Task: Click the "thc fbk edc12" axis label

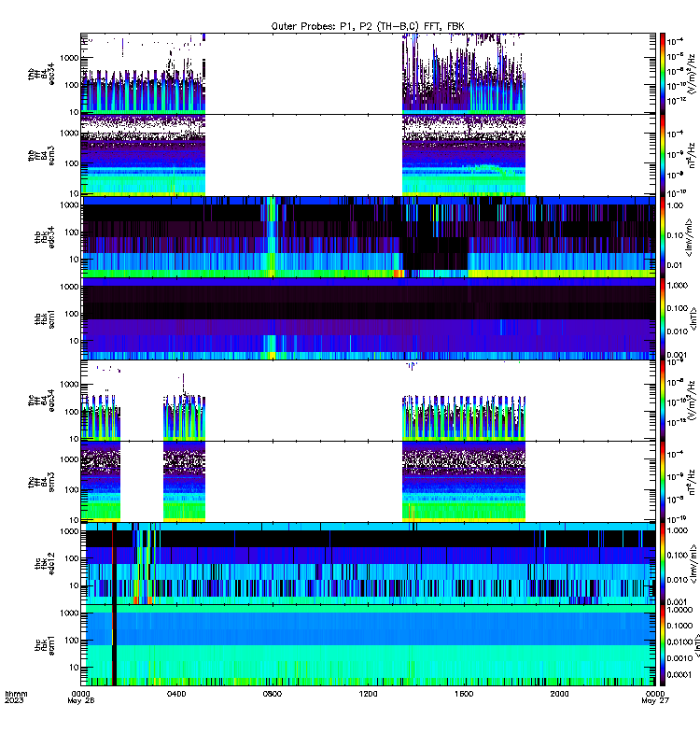Action: [44, 564]
